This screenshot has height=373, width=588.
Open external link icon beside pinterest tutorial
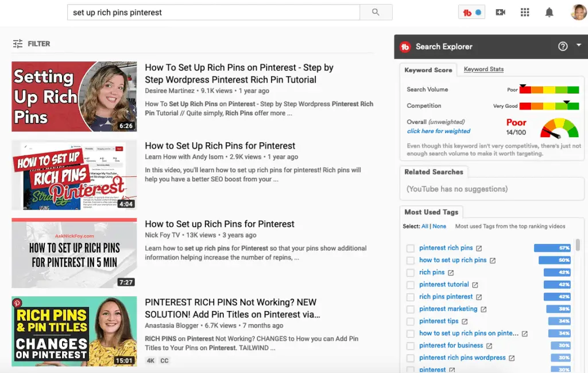click(475, 285)
